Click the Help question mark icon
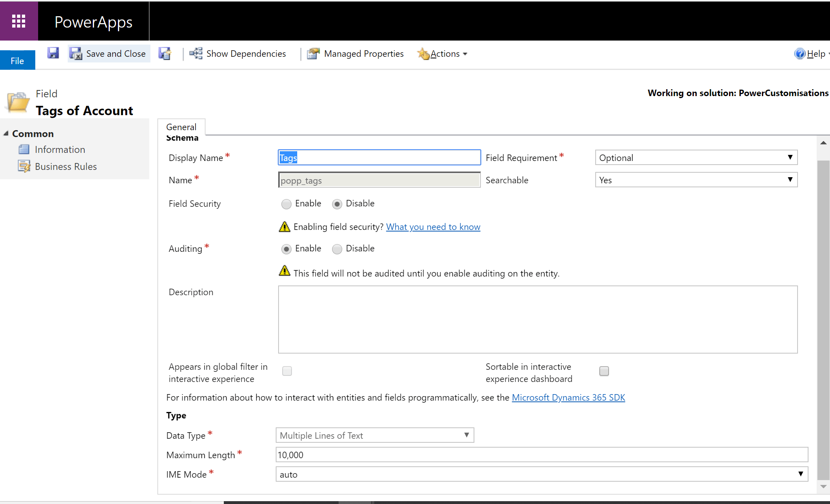The height and width of the screenshot is (504, 830). pos(800,54)
